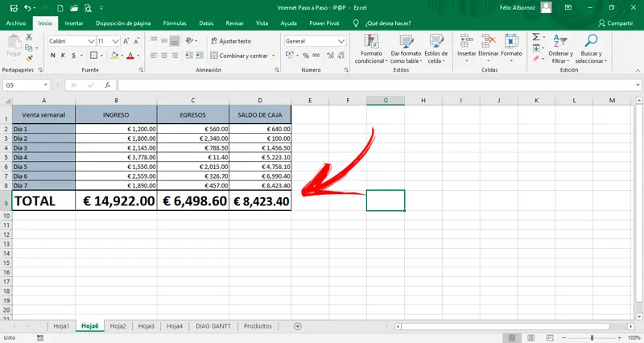Image resolution: width=644 pixels, height=343 pixels.
Task: Apply percent style format icon
Action: coord(306,56)
